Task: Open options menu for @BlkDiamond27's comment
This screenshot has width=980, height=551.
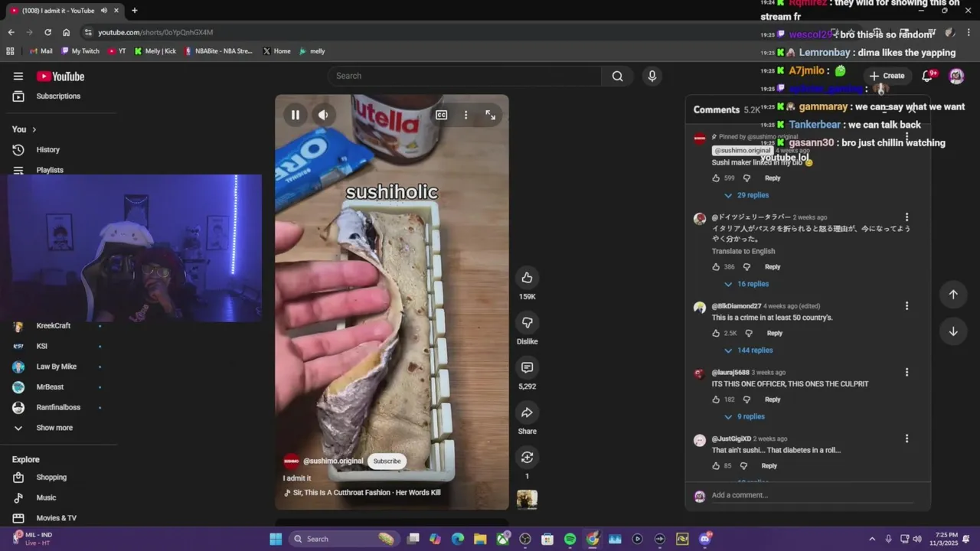Action: [x=906, y=305]
